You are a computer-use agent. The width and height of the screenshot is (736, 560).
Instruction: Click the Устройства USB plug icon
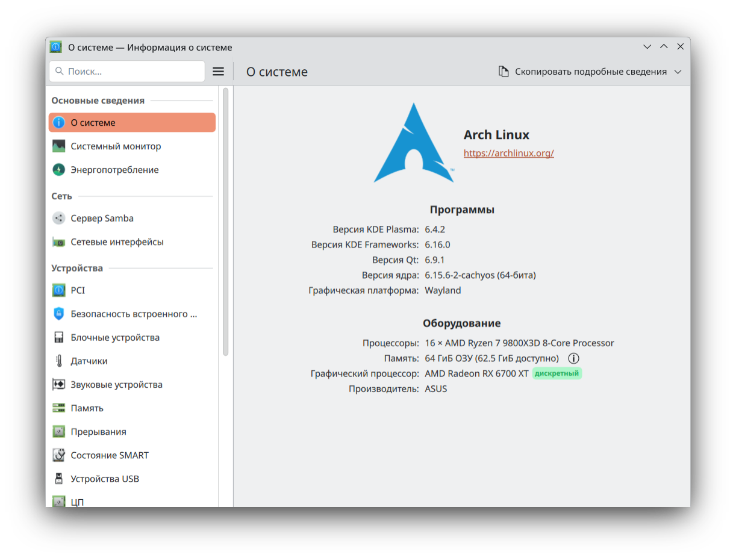pyautogui.click(x=58, y=479)
